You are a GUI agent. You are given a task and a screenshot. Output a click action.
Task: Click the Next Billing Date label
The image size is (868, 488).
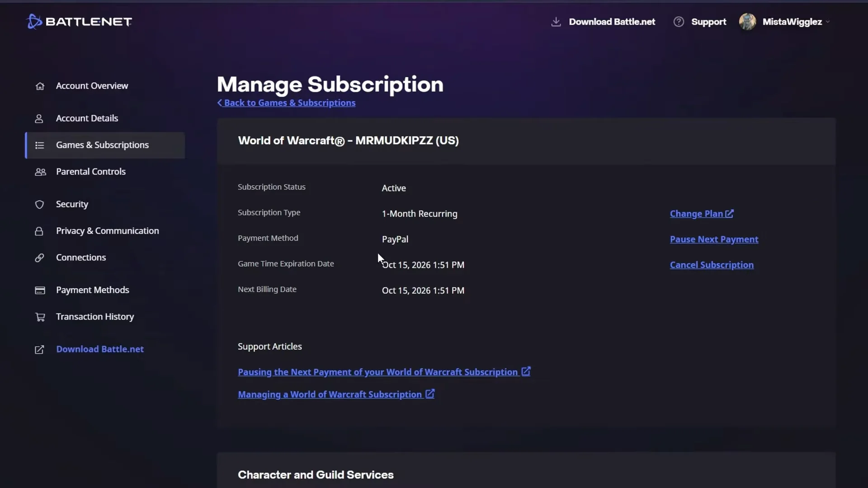[267, 289]
